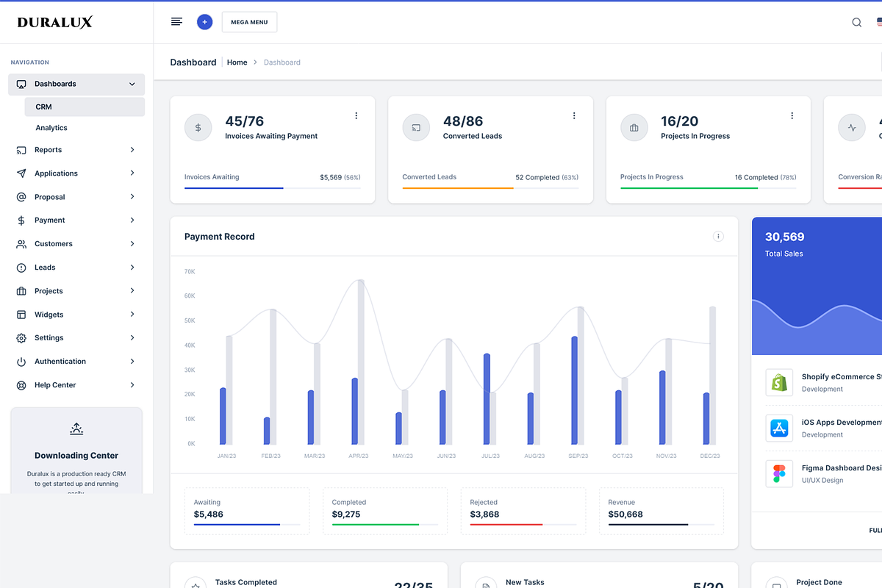The height and width of the screenshot is (588, 882).
Task: Click the Duralux logo
Action: (x=55, y=22)
